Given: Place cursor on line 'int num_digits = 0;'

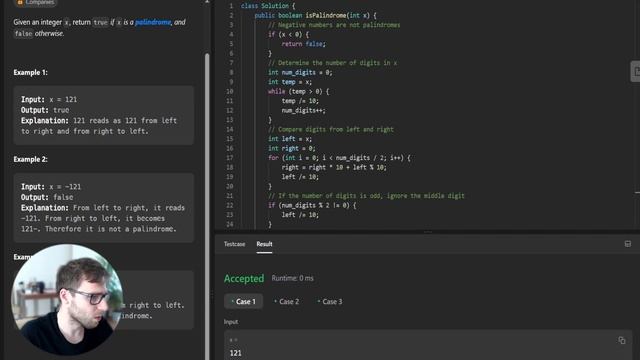Looking at the screenshot, I should pyautogui.click(x=300, y=73).
